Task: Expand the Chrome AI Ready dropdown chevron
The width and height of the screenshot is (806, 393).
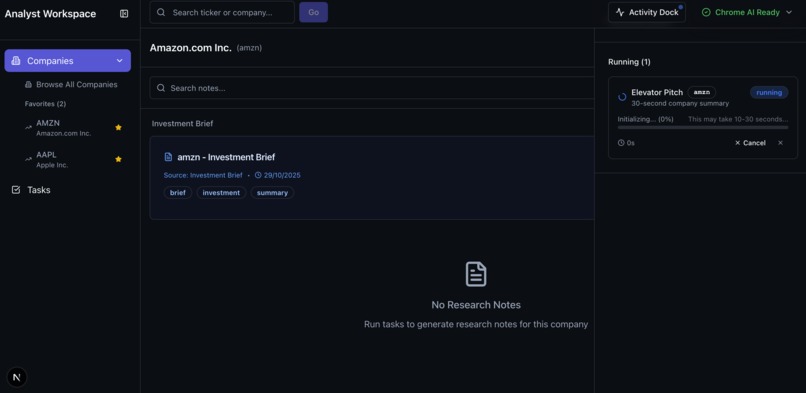Action: (789, 12)
